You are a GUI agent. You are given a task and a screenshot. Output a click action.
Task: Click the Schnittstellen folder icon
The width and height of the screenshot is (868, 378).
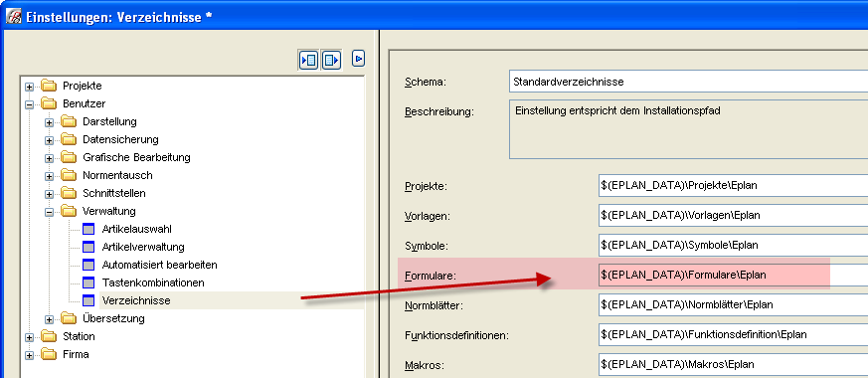pyautogui.click(x=69, y=193)
